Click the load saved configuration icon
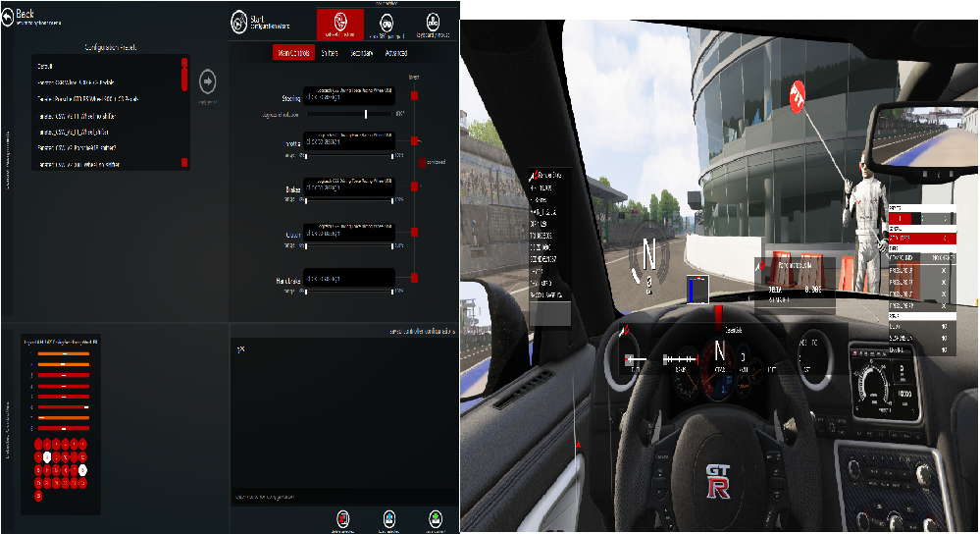The width and height of the screenshot is (980, 534). coord(388,518)
